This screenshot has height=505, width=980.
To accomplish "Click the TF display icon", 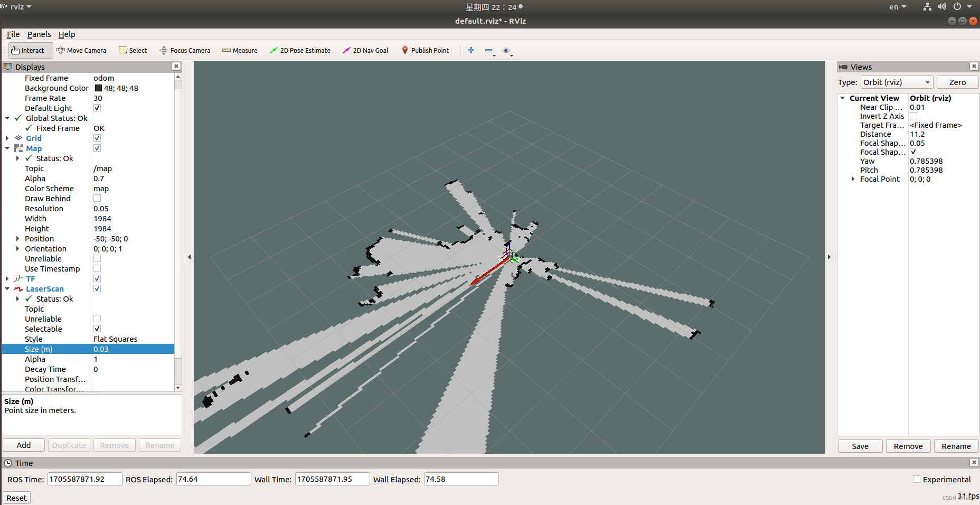I will 18,278.
